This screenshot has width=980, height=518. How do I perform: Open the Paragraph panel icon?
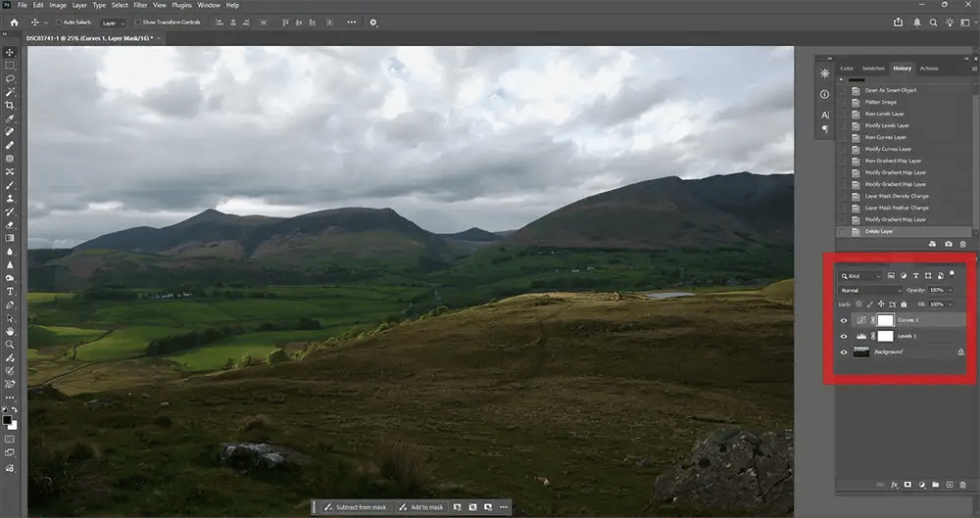[x=825, y=128]
